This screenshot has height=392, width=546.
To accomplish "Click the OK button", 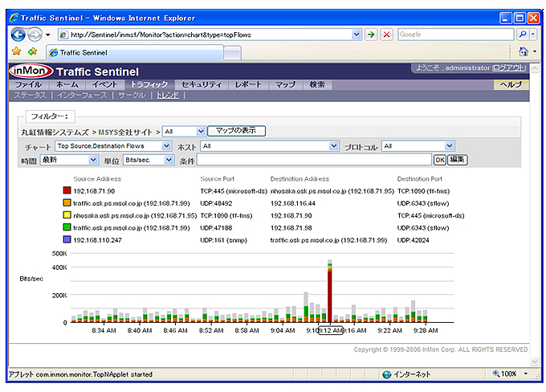I will (440, 160).
